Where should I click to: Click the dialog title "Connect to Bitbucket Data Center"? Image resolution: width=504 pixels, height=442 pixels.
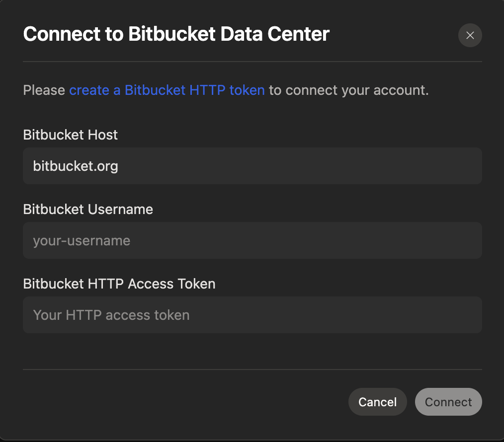(176, 34)
